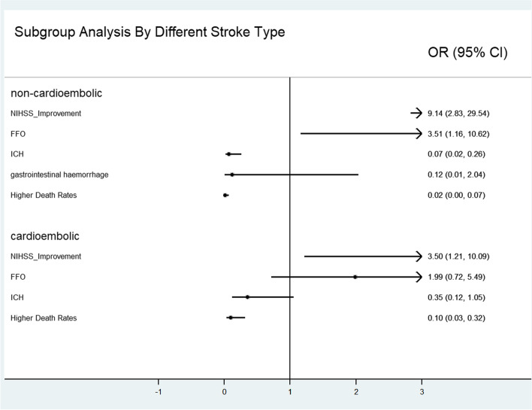Image resolution: width=532 pixels, height=410 pixels.
Task: Click the x-axis tick label 2
Action: tap(356, 392)
